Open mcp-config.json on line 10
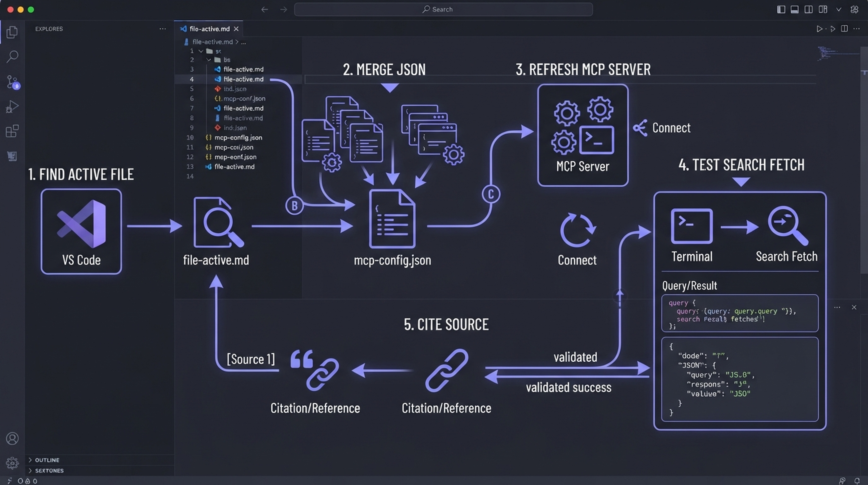Image resolution: width=868 pixels, height=485 pixels. (238, 137)
